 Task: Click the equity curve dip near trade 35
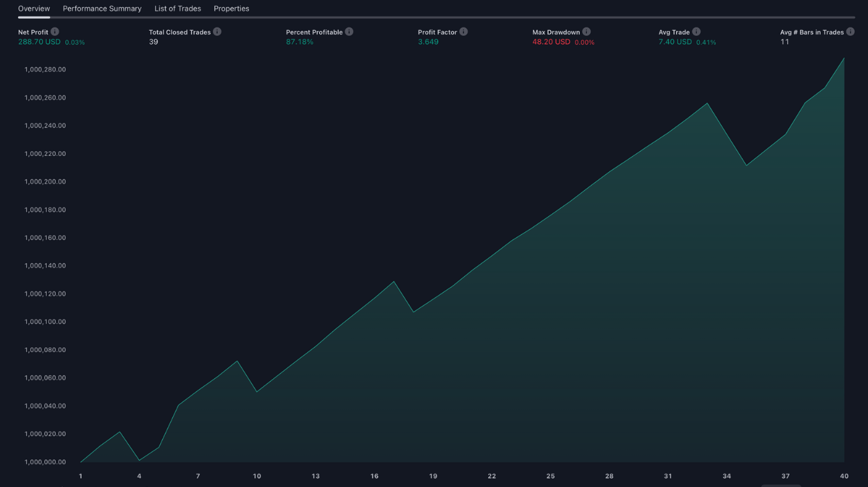(x=746, y=165)
